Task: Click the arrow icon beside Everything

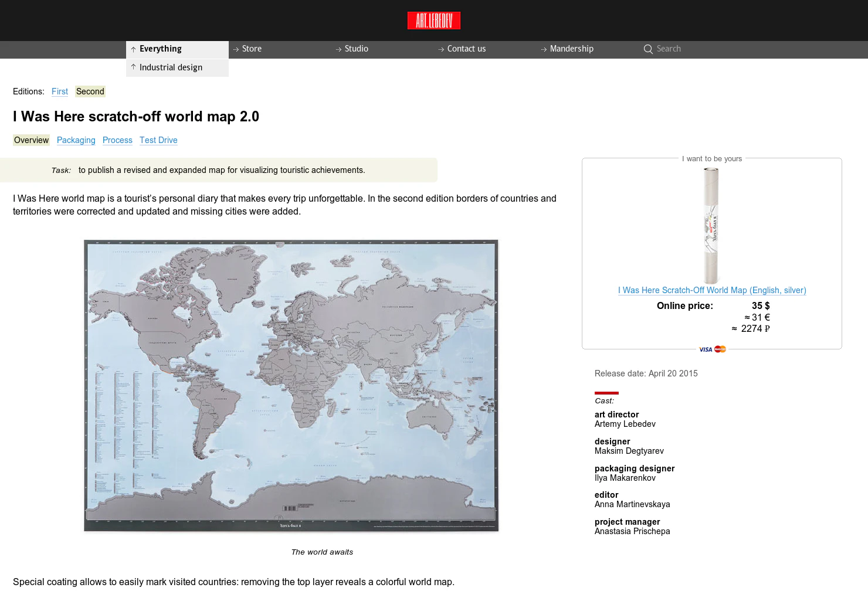Action: click(x=134, y=49)
